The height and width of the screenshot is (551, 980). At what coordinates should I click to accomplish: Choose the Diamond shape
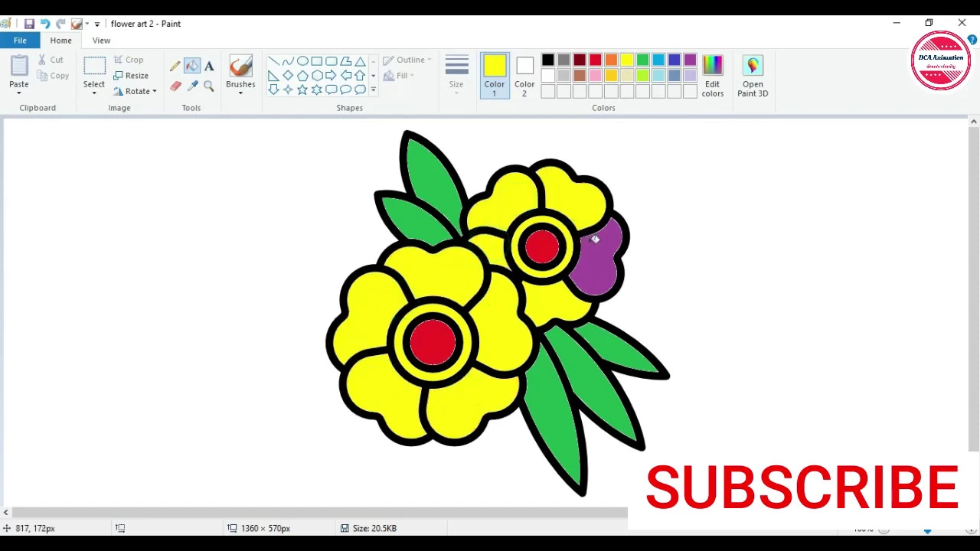[x=288, y=76]
